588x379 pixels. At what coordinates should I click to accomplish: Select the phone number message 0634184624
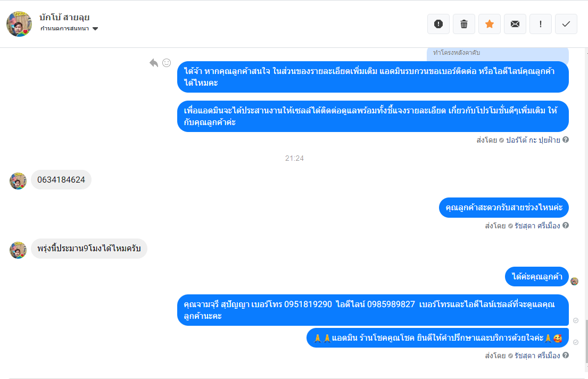tap(61, 180)
